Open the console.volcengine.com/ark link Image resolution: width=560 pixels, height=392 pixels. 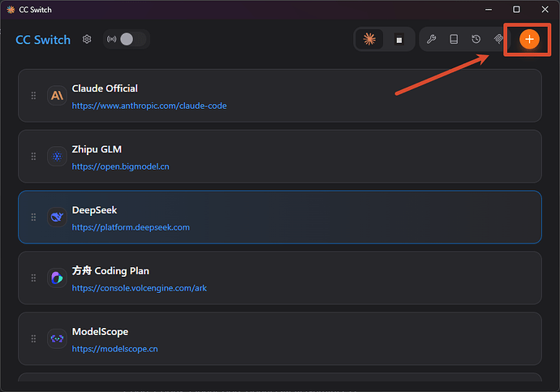tap(140, 288)
